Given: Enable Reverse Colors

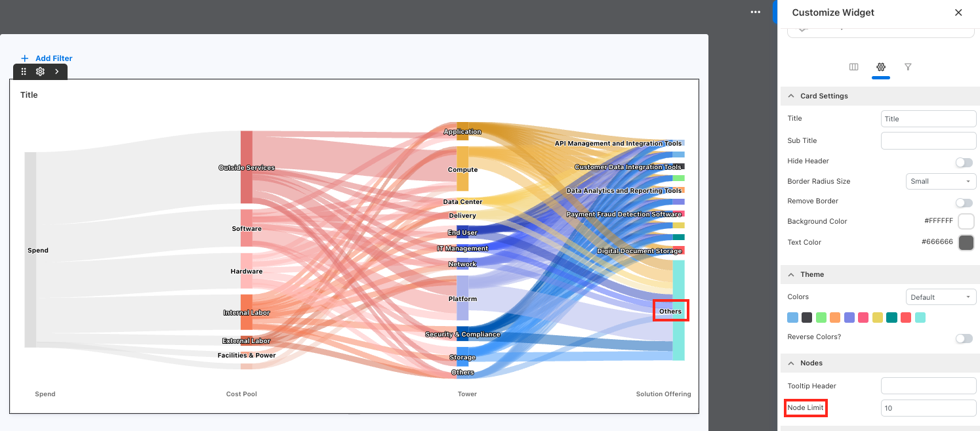Looking at the screenshot, I should click(x=964, y=338).
